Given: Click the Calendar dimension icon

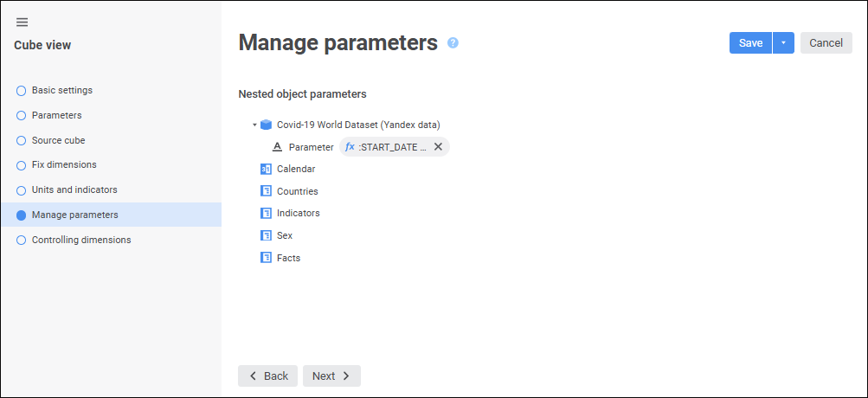Looking at the screenshot, I should [x=266, y=169].
